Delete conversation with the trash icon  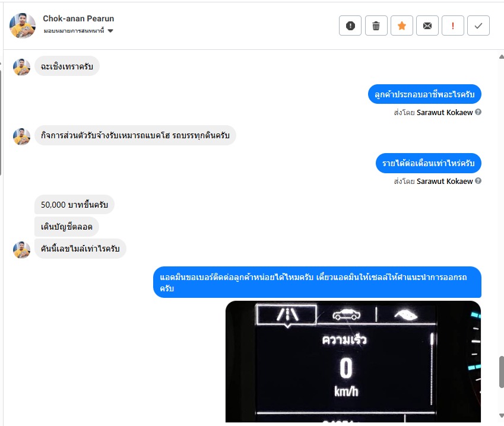[376, 26]
